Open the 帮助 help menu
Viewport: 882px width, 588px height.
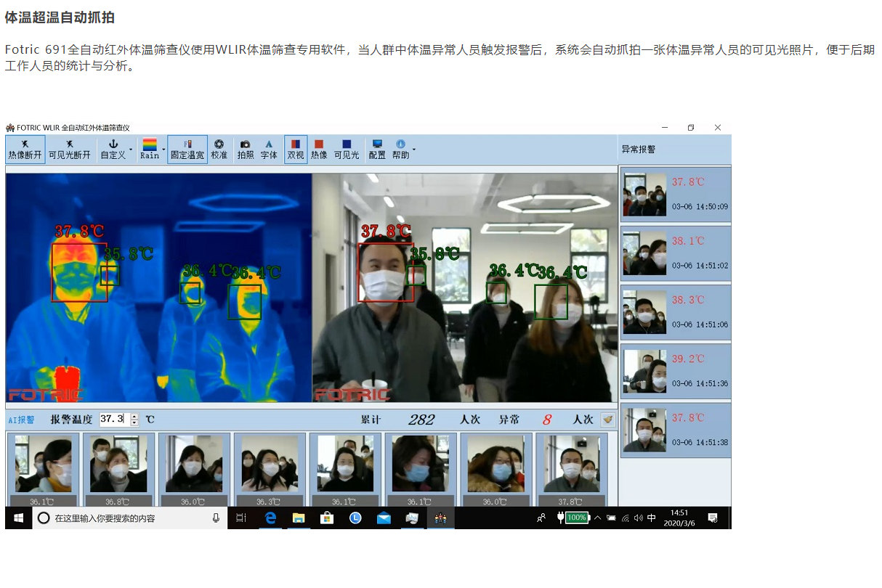400,150
